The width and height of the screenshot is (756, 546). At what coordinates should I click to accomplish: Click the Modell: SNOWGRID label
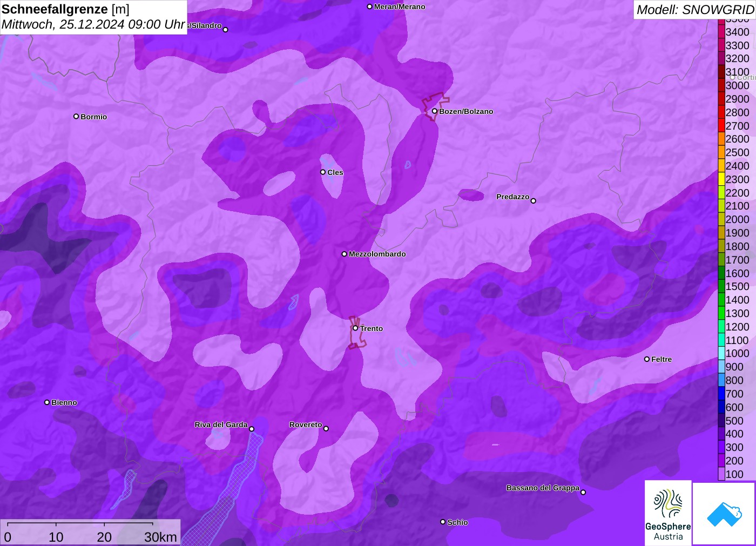[x=695, y=10]
